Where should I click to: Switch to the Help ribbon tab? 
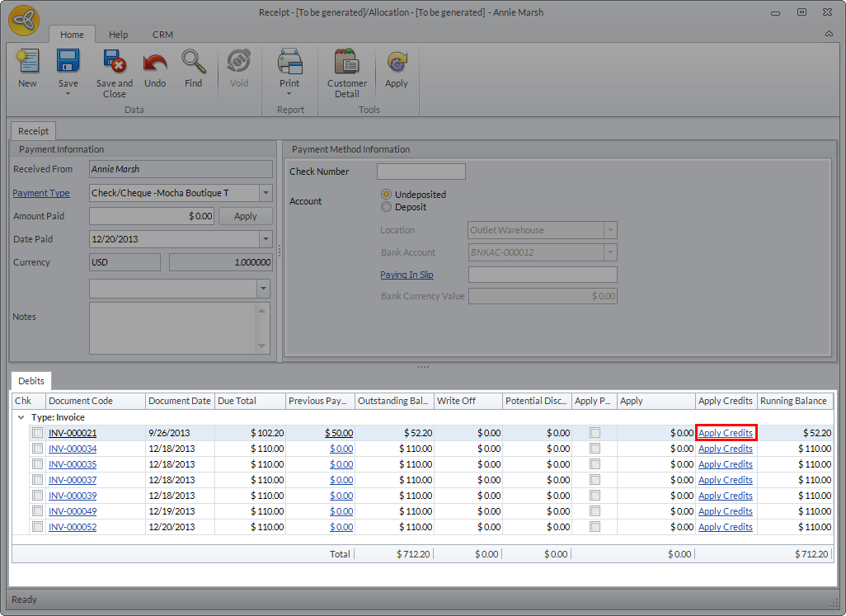(x=119, y=35)
